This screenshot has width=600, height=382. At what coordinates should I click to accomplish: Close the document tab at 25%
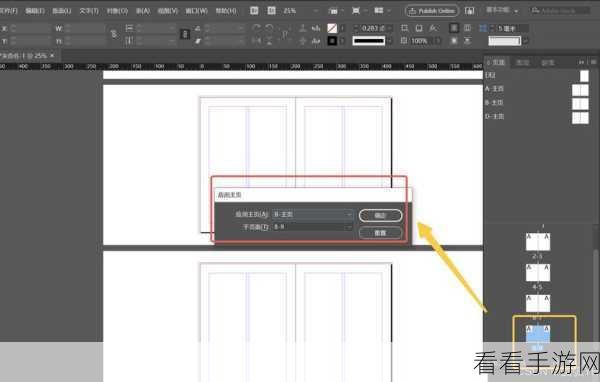click(52, 56)
